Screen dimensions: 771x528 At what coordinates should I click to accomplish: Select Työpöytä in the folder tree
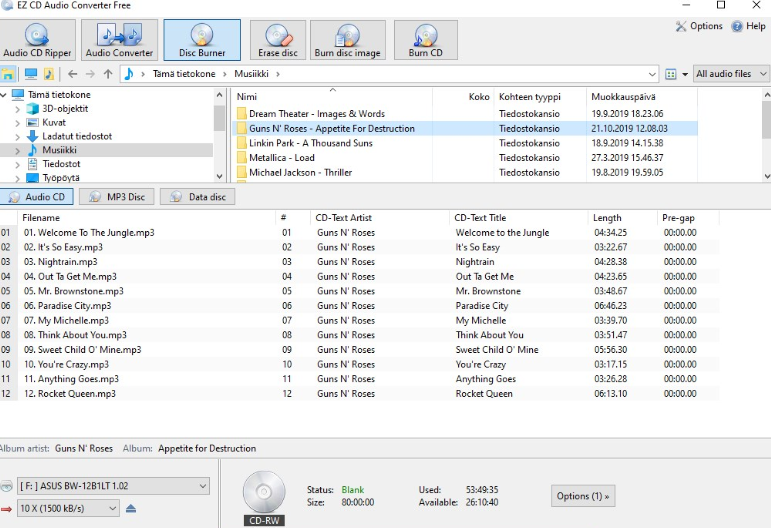[x=60, y=177]
